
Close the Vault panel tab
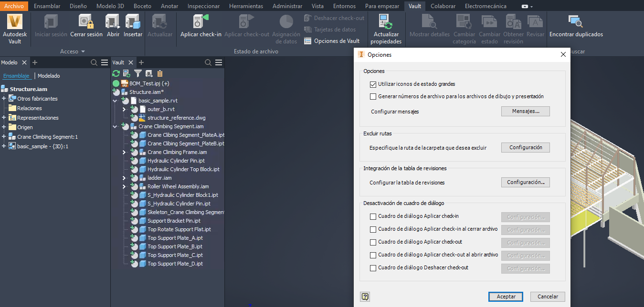point(131,62)
